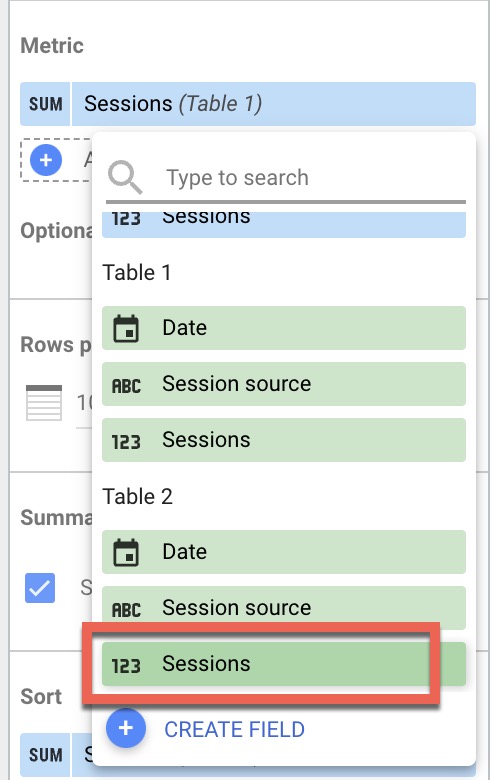Screen dimensions: 494x780
Task: Click the calendar icon of Table 2 Date
Action: tap(126, 552)
